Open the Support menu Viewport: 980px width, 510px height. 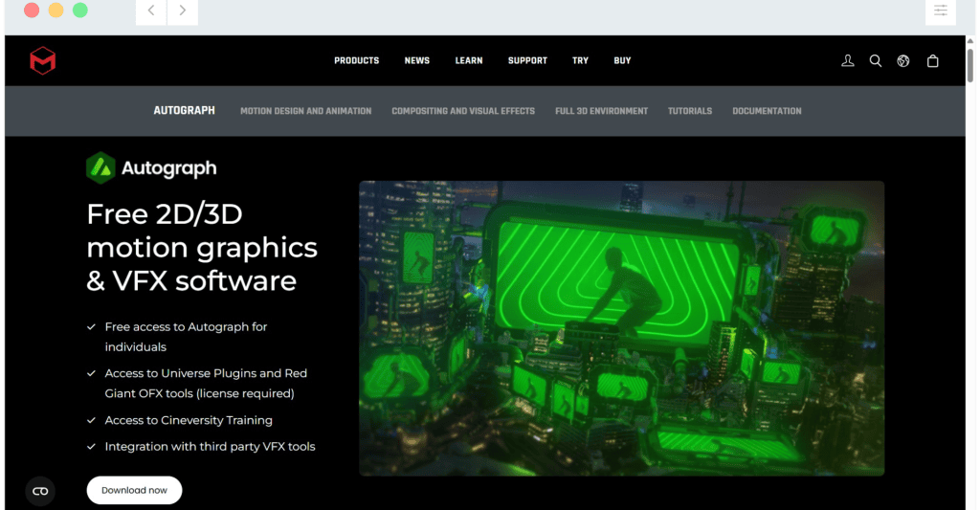(x=527, y=60)
